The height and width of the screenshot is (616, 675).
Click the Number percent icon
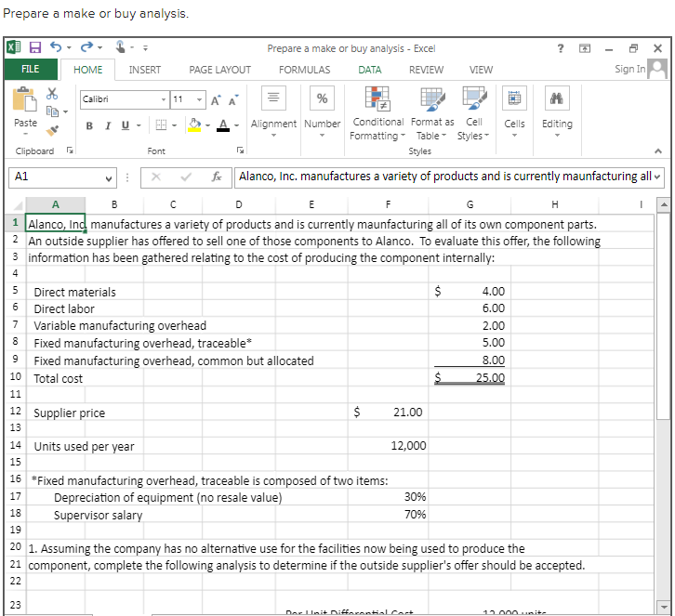322,98
